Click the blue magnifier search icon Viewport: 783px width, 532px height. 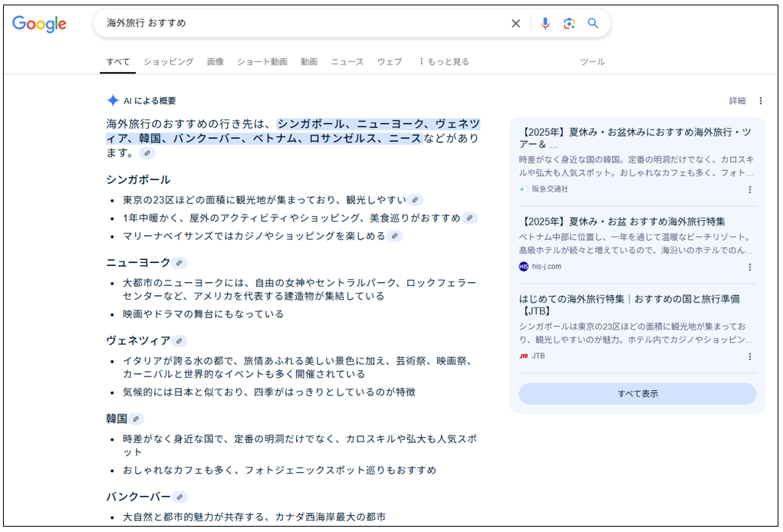(593, 23)
